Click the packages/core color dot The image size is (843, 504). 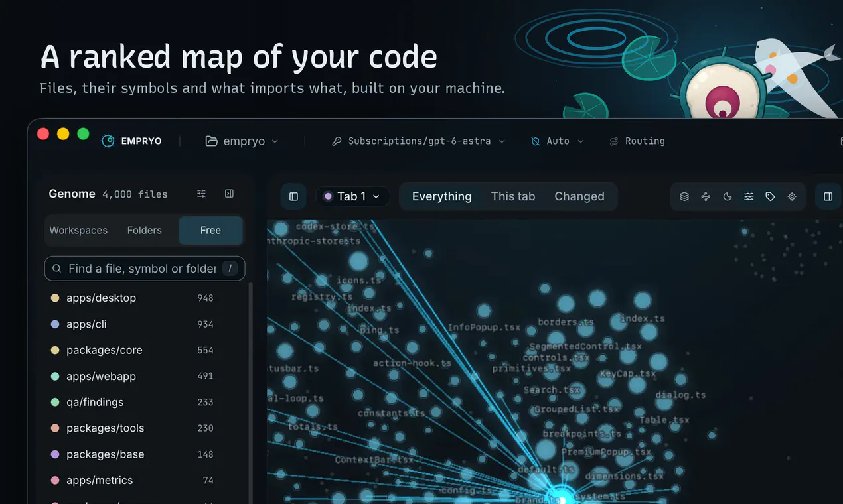(55, 350)
